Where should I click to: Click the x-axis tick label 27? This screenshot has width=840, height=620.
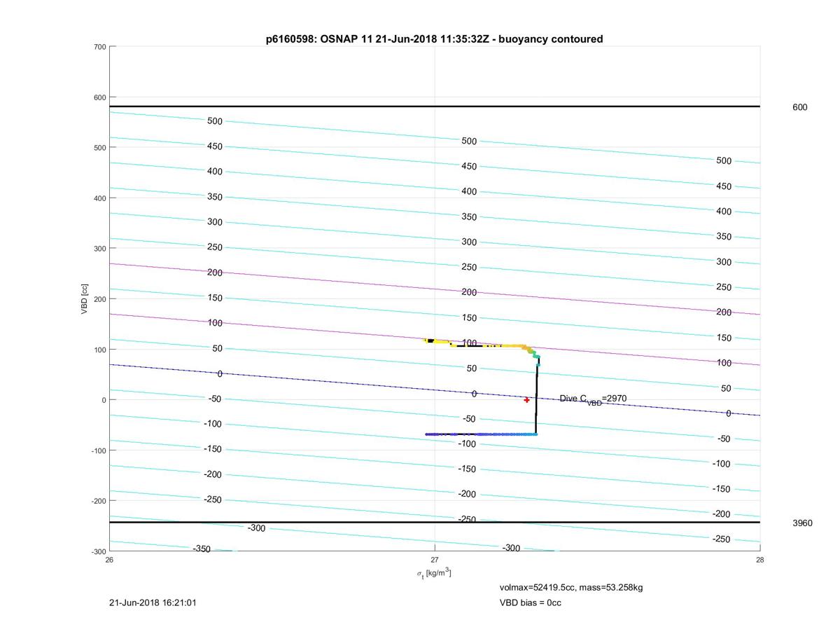click(x=435, y=560)
